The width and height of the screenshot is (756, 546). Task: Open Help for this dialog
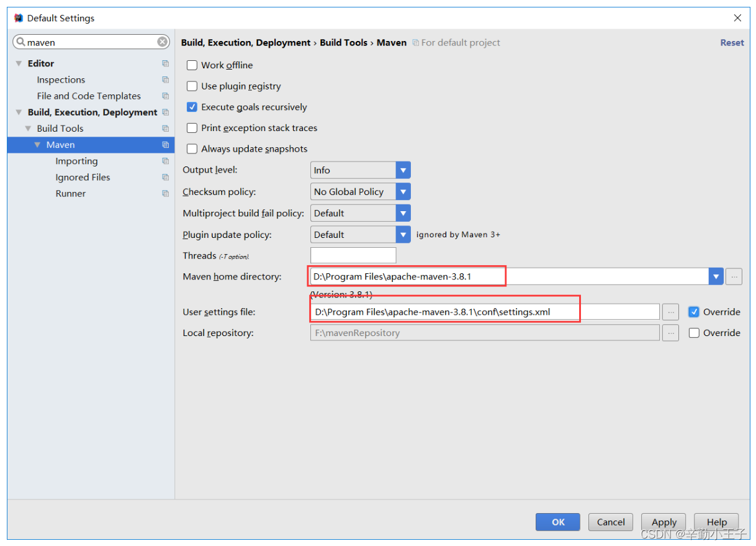tap(717, 522)
